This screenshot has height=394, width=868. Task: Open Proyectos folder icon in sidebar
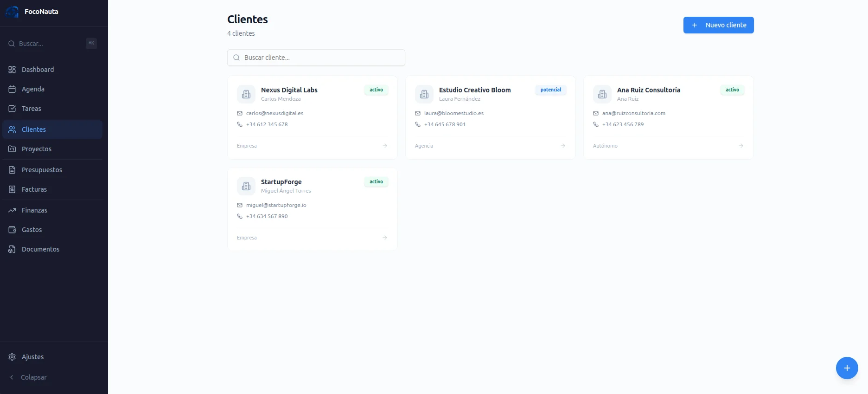(12, 149)
